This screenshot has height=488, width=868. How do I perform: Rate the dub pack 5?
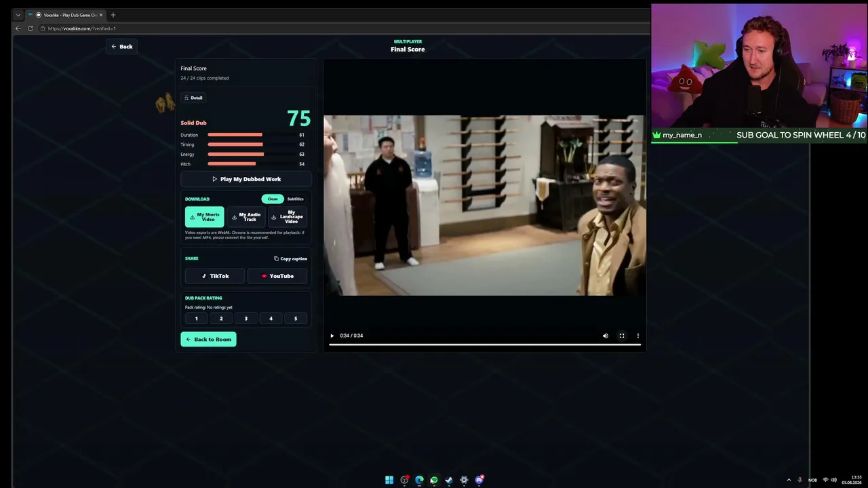pyautogui.click(x=296, y=319)
